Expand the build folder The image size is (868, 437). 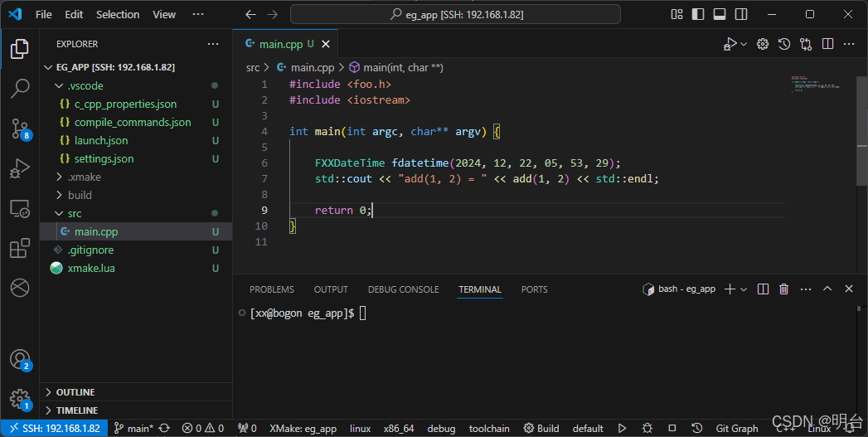[x=136, y=195]
